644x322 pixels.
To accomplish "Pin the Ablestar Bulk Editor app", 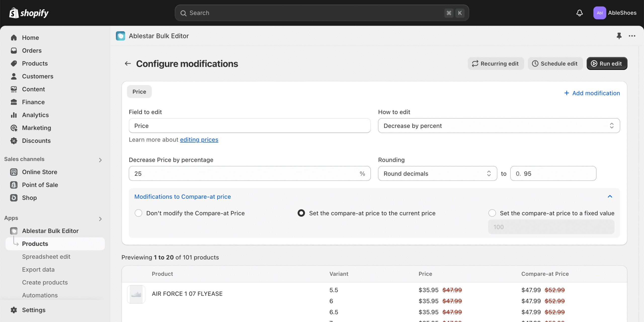I will (619, 36).
